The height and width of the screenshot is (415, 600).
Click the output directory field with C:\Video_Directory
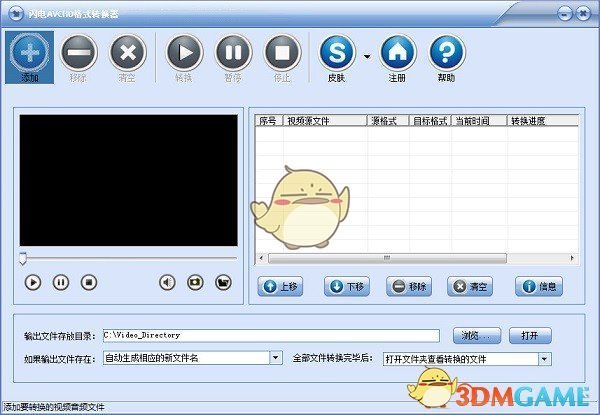(271, 335)
